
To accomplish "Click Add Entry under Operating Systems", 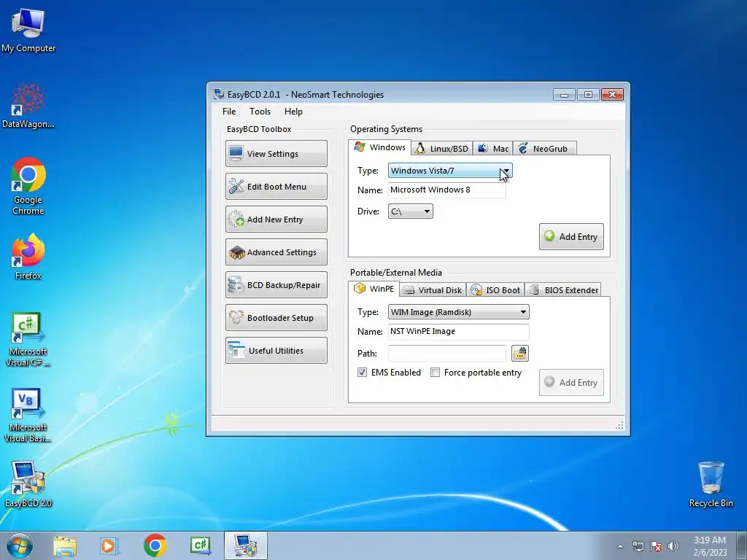I will (x=571, y=237).
